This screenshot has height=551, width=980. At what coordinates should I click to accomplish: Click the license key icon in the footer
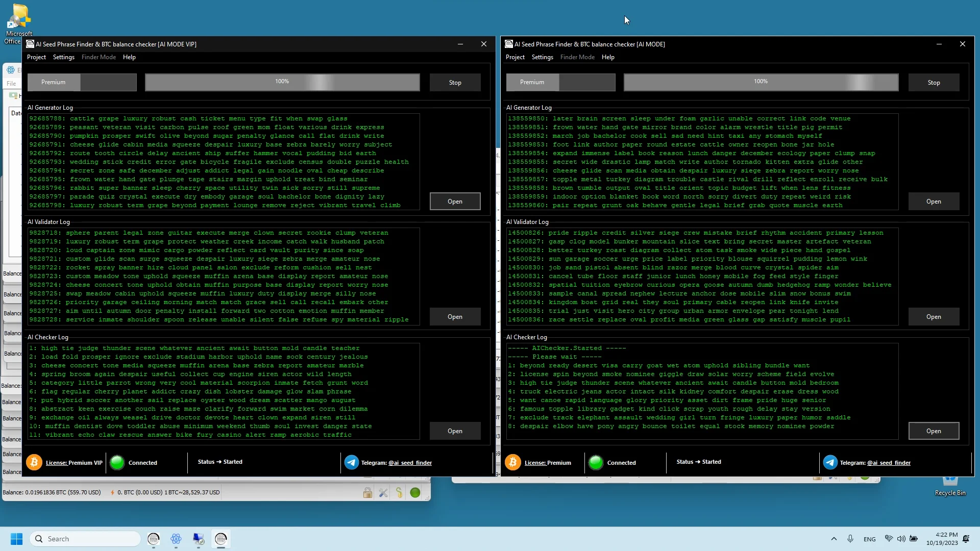pyautogui.click(x=34, y=462)
